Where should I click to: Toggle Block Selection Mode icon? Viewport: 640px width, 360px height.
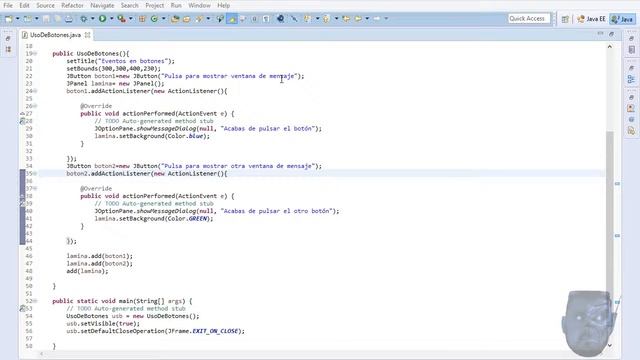coord(254,19)
